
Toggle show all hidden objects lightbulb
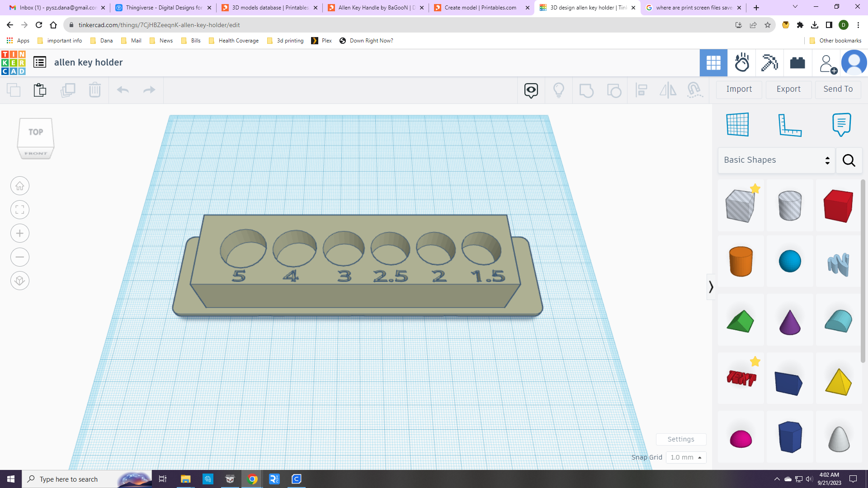559,90
